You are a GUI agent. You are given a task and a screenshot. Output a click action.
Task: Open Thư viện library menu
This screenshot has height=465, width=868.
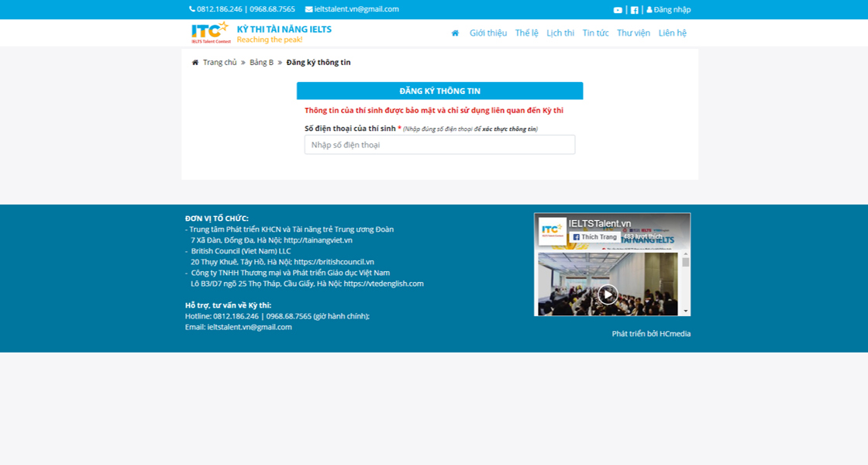[633, 33]
